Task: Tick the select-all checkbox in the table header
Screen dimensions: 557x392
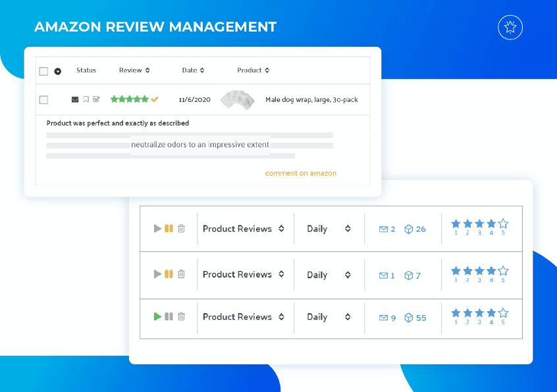Action: tap(43, 71)
